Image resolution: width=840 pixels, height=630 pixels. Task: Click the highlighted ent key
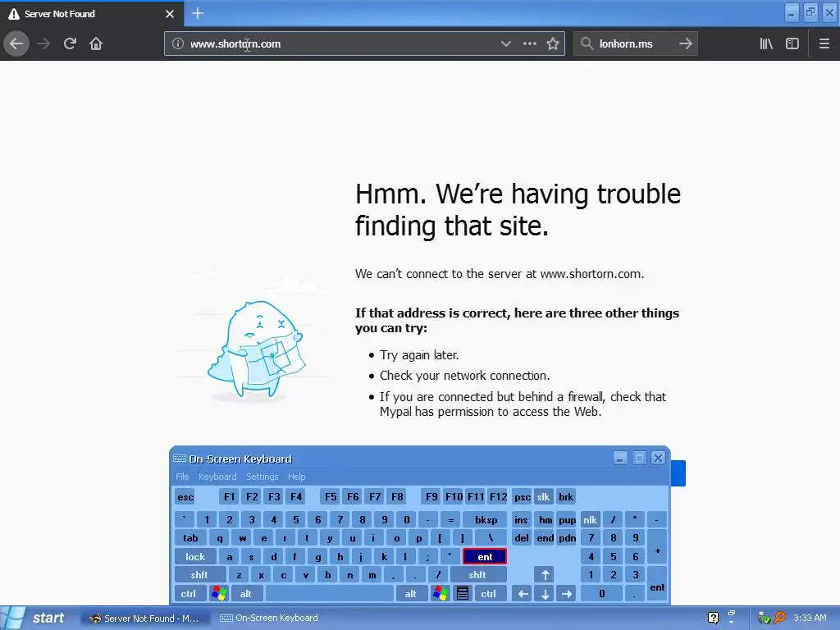click(x=484, y=557)
